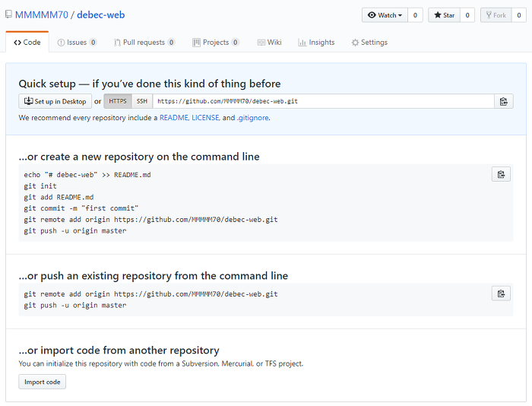Open the LICENSE recommendation link
The height and width of the screenshot is (406, 532).
[x=205, y=118]
